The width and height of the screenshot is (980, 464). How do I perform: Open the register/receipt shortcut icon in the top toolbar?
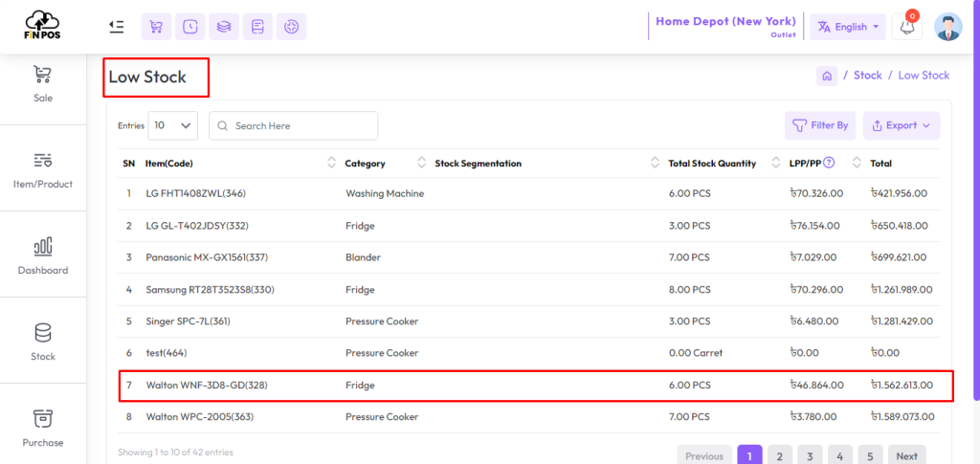257,27
